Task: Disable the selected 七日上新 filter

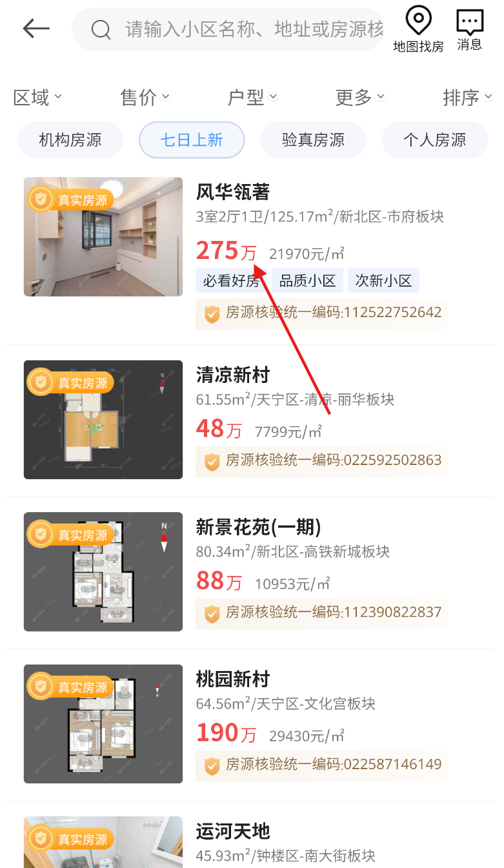Action: [192, 139]
